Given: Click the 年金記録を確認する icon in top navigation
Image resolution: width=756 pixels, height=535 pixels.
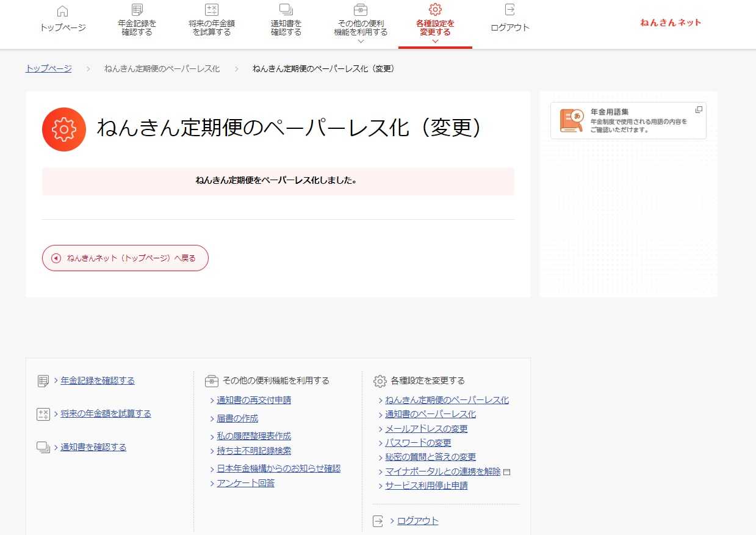Looking at the screenshot, I should tap(137, 10).
